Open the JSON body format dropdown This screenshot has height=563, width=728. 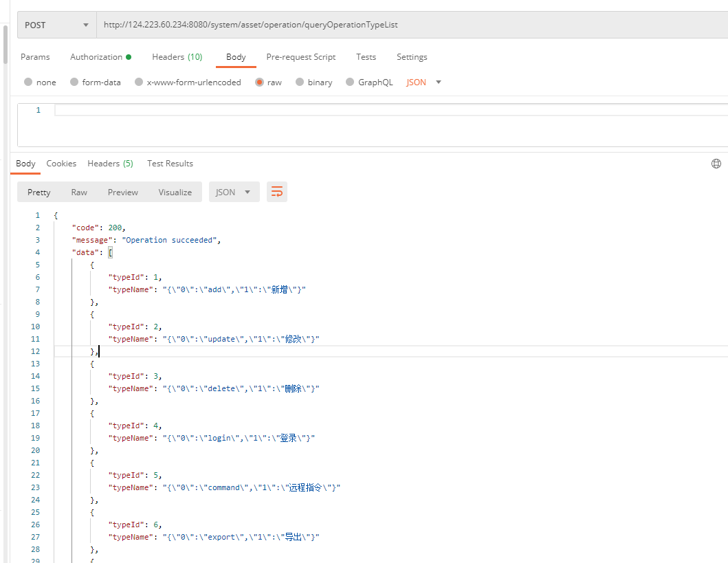coord(423,82)
